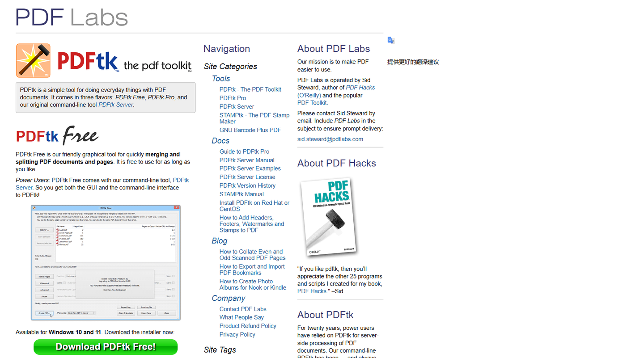Click the Navigation heading
This screenshot has width=644, height=358.
(227, 49)
